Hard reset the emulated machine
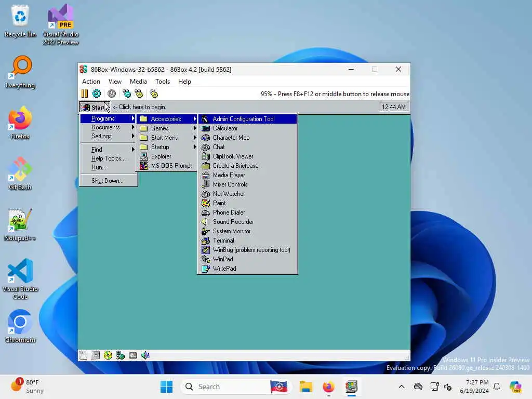The height and width of the screenshot is (399, 532). coord(97,94)
